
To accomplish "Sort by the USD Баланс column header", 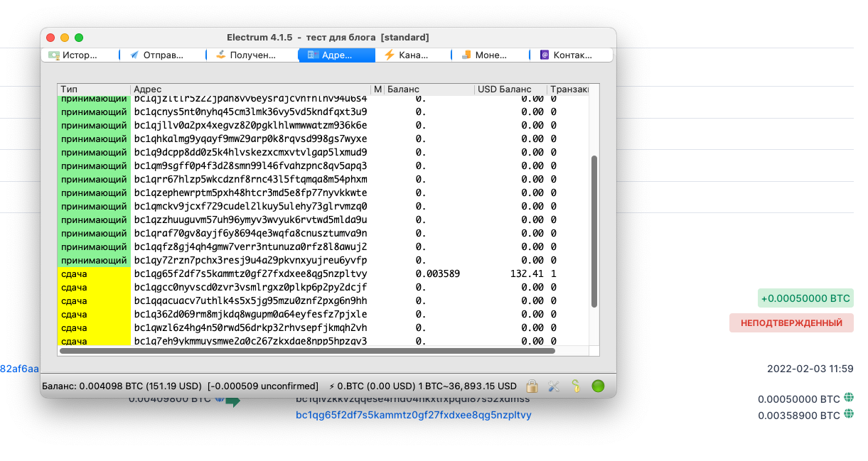I will [x=510, y=90].
